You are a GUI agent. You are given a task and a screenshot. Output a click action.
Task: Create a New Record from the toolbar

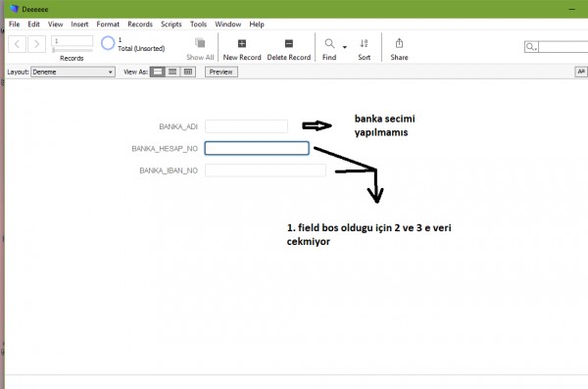(242, 43)
